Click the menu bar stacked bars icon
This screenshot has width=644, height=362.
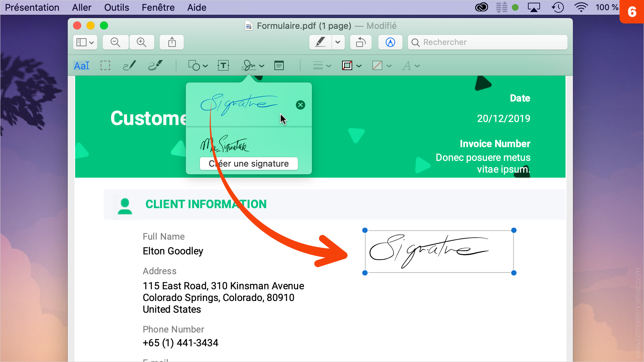502,7
